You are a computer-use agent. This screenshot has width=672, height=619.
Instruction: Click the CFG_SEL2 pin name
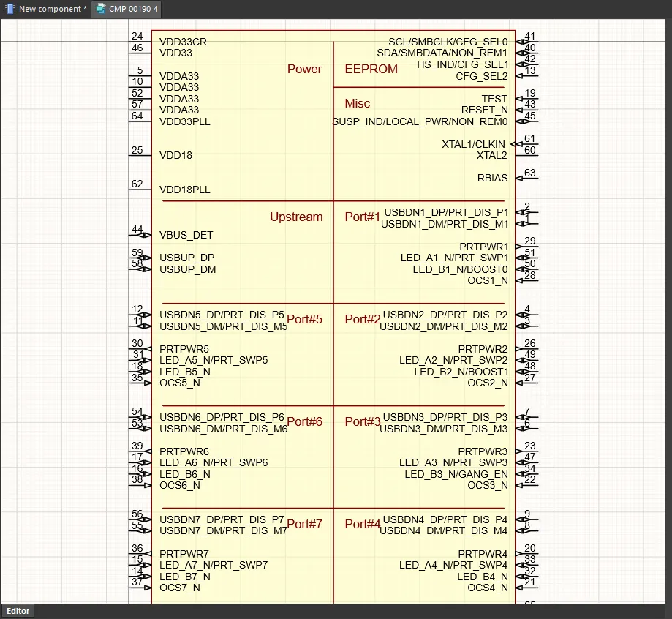pyautogui.click(x=482, y=76)
